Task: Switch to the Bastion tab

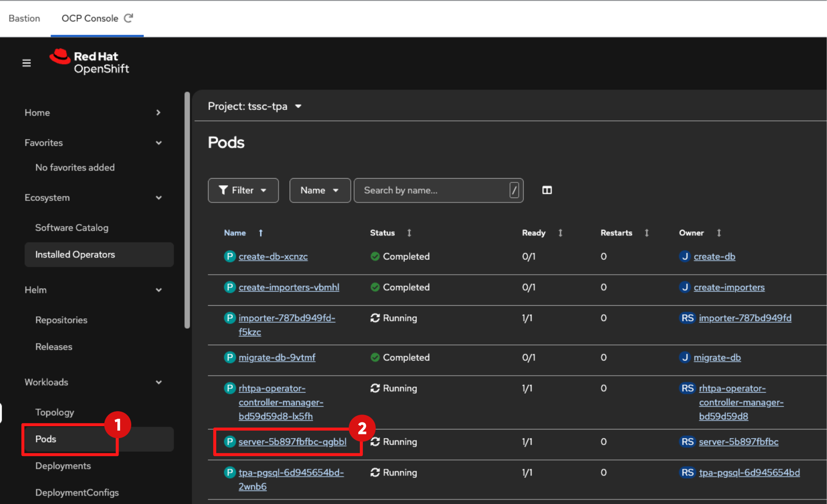Action: pos(24,18)
